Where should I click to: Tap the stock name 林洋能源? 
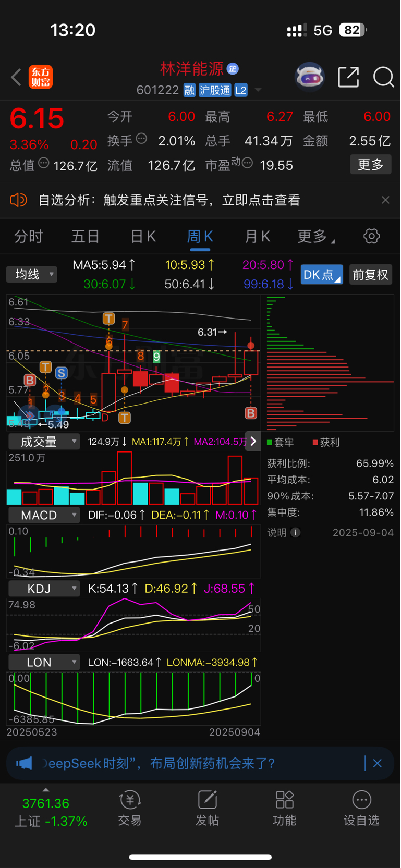pos(191,68)
